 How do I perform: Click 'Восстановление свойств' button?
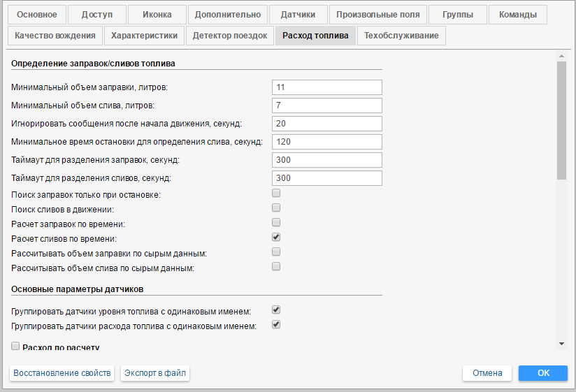(62, 373)
